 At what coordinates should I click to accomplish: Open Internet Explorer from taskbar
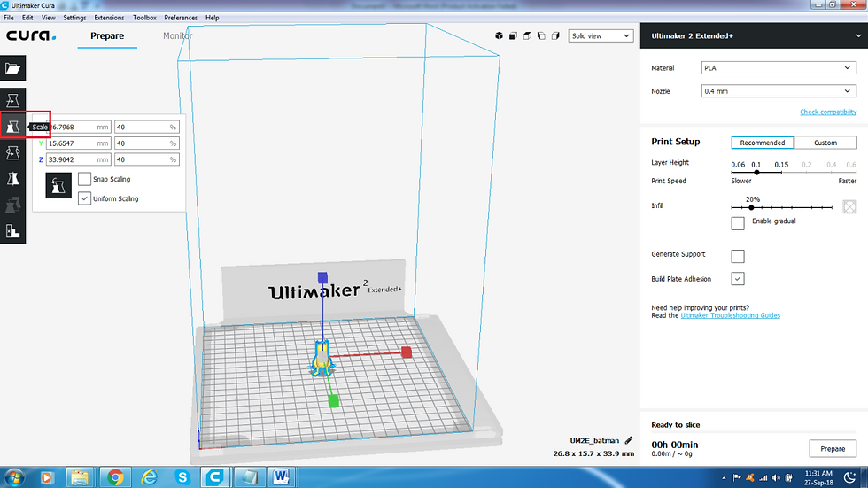(x=149, y=477)
